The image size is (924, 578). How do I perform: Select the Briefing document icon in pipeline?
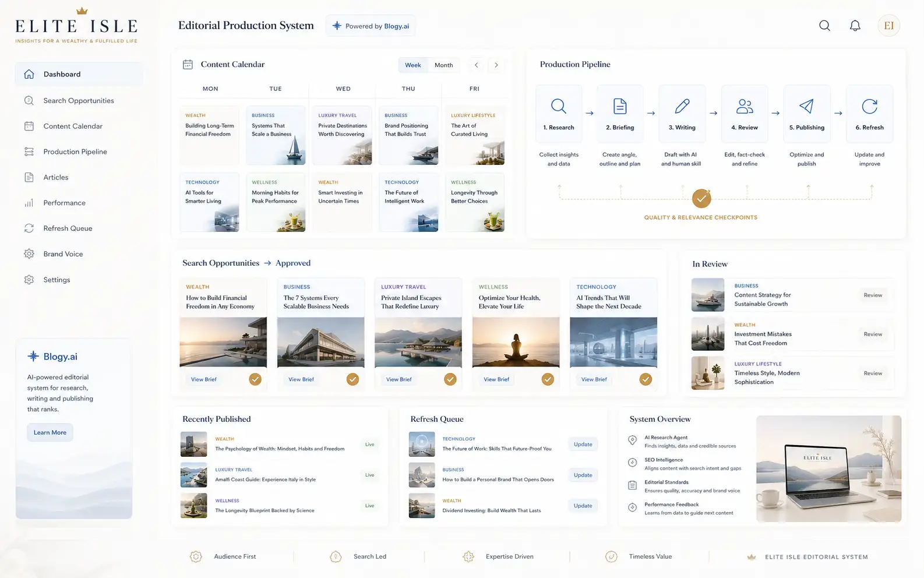[620, 106]
